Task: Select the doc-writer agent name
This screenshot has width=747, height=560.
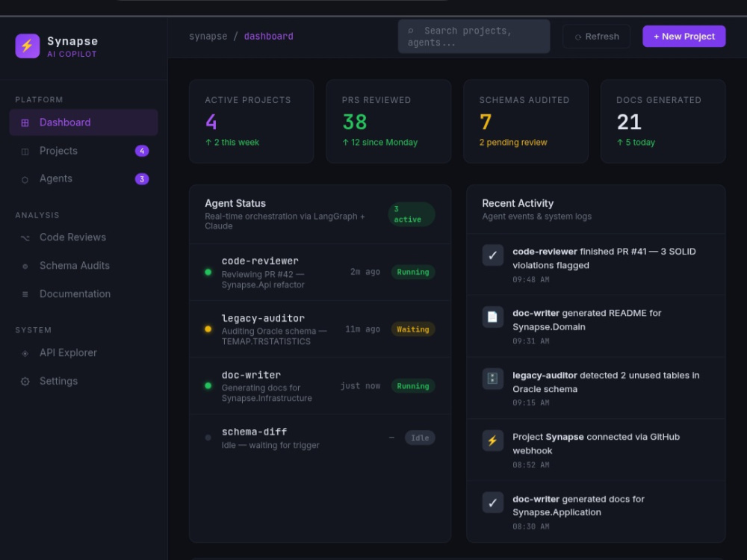Action: [251, 375]
